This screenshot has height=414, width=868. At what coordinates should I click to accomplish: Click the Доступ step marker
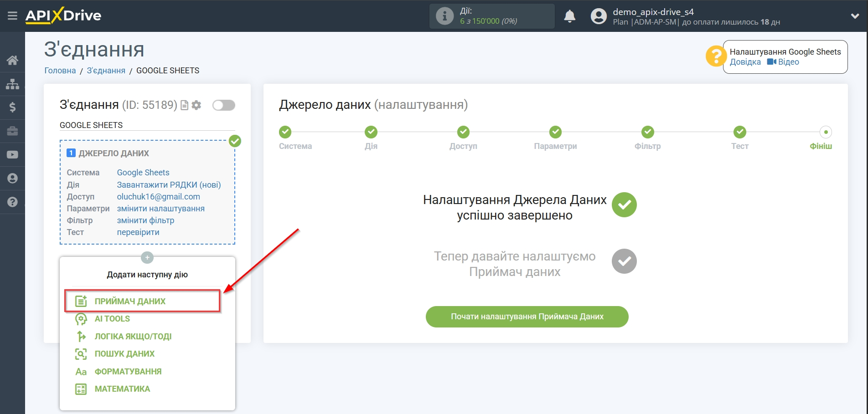[x=463, y=132]
